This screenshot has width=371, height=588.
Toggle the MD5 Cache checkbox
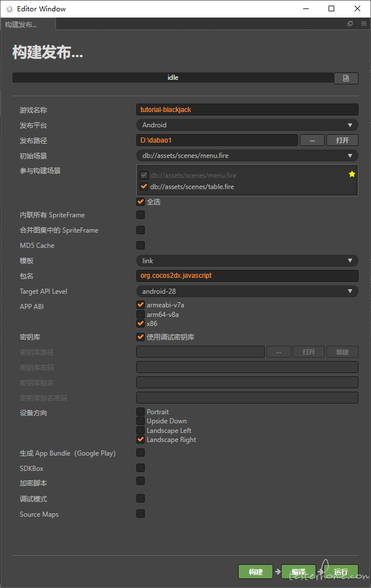[x=140, y=245]
